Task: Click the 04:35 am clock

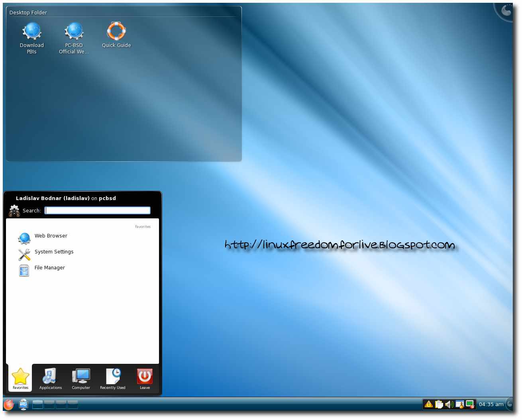Action: [491, 404]
